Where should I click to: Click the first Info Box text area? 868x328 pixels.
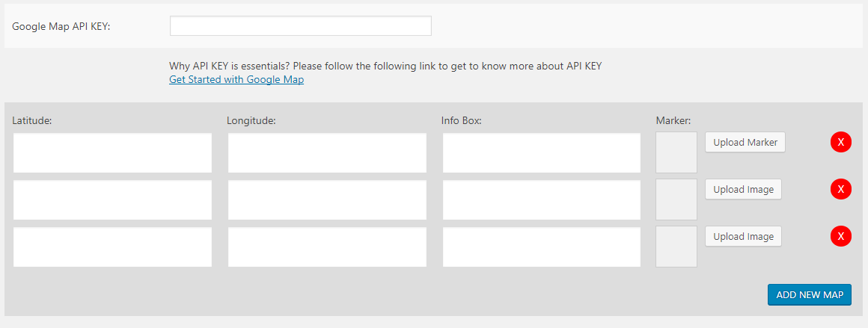point(542,153)
